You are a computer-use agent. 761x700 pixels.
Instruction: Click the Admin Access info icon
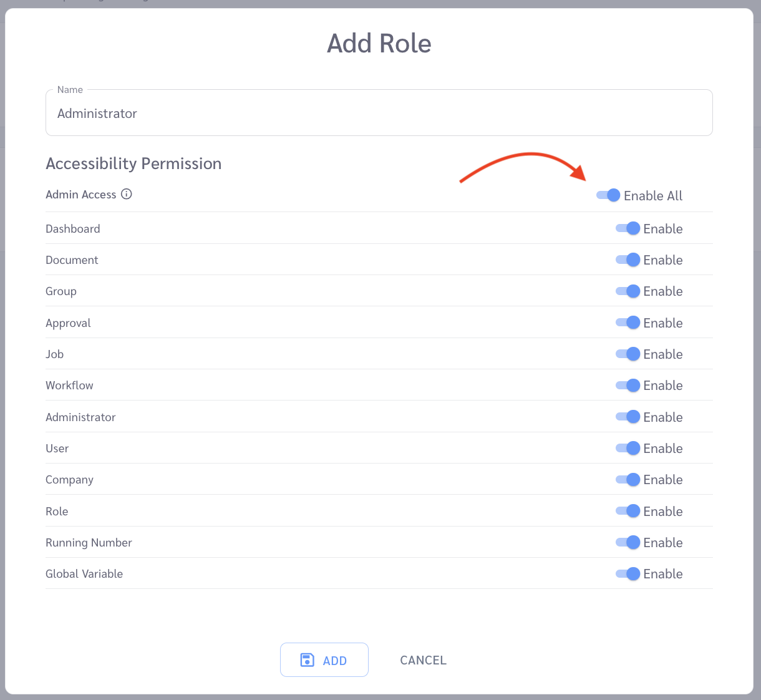[x=127, y=194]
